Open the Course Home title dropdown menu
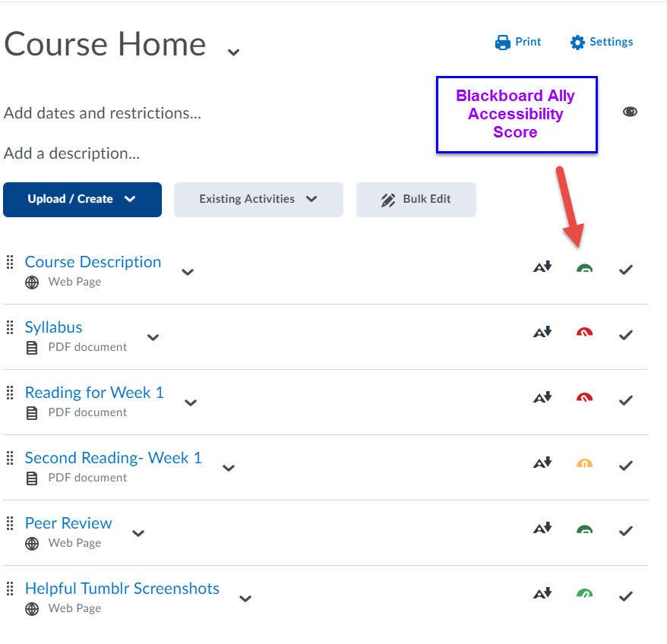 pyautogui.click(x=234, y=52)
